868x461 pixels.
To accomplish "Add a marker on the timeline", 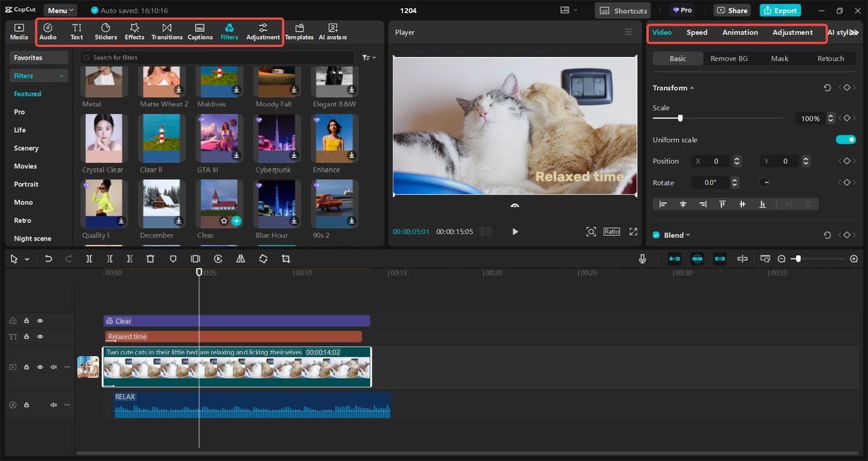I will click(173, 259).
